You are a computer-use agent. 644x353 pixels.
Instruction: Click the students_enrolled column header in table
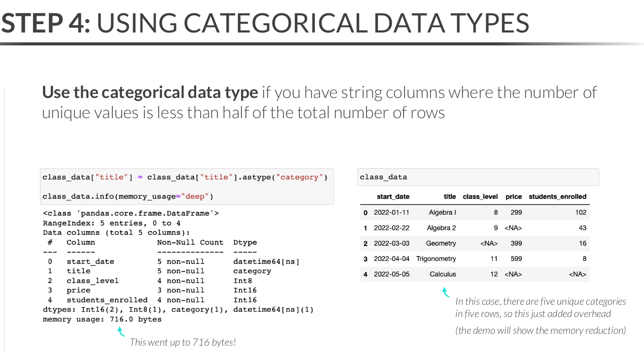tap(557, 196)
